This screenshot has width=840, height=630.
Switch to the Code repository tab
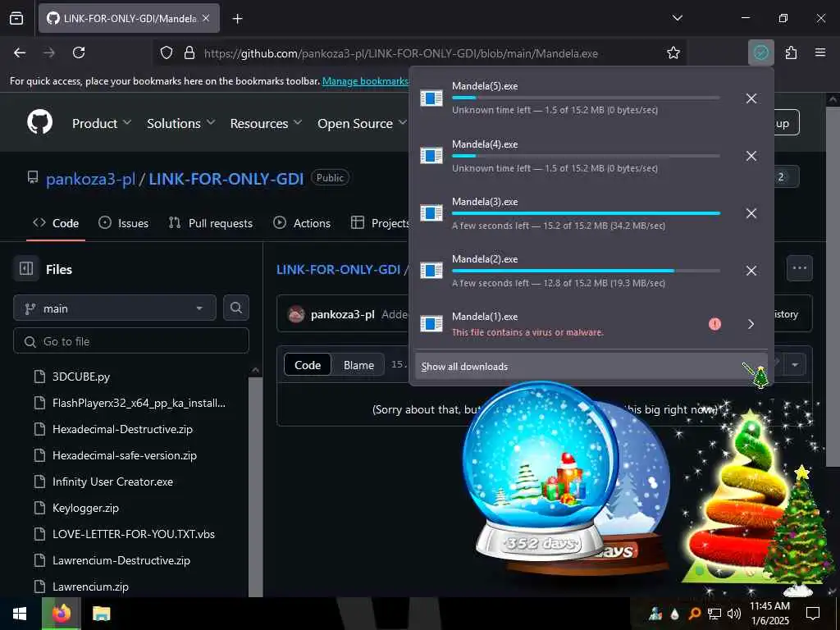56,223
